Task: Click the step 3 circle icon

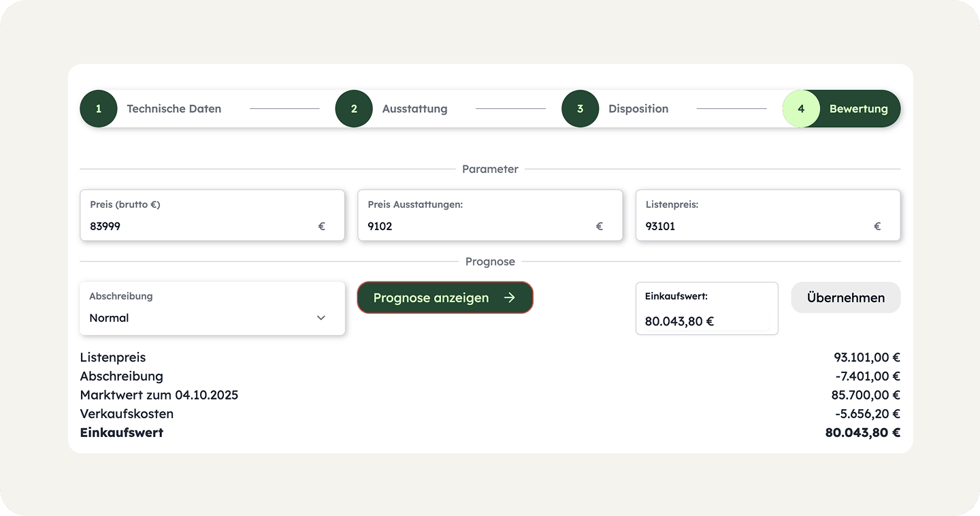Action: click(x=580, y=109)
